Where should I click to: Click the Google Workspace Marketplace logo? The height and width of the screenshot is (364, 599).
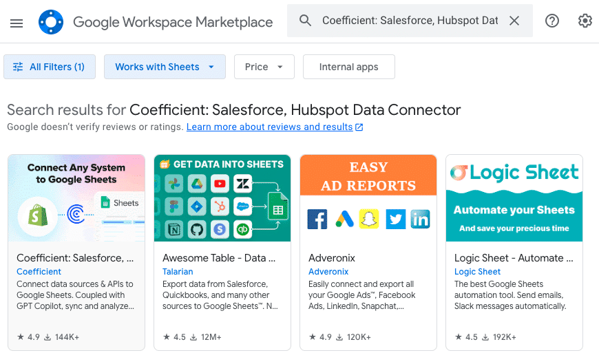pyautogui.click(x=51, y=22)
